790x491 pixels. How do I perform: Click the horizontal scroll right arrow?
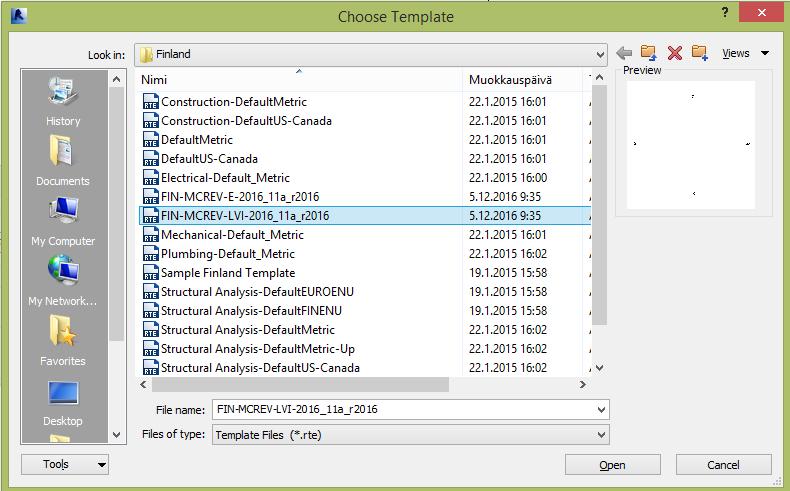pos(583,384)
